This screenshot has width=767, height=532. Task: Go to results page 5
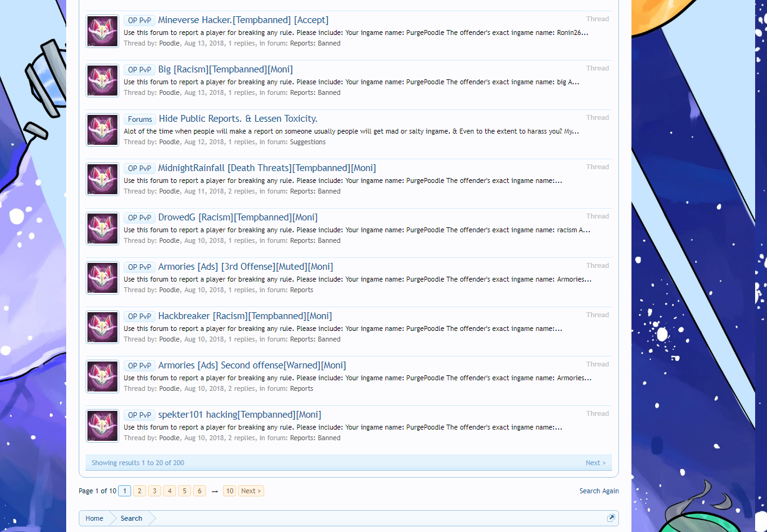point(184,491)
